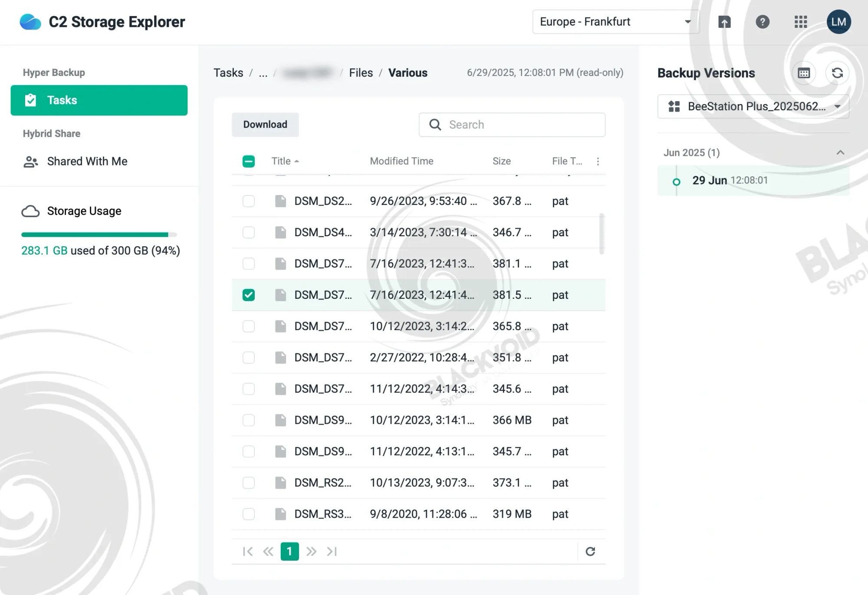The width and height of the screenshot is (868, 595).
Task: Go to the first page of results
Action: (248, 552)
